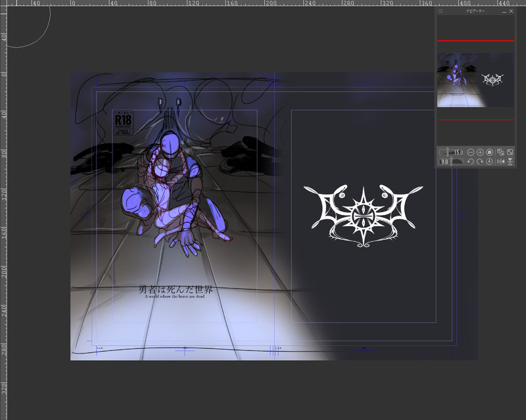Click the Navigator 100% zoom square icon
This screenshot has height=420, width=526.
(x=489, y=152)
